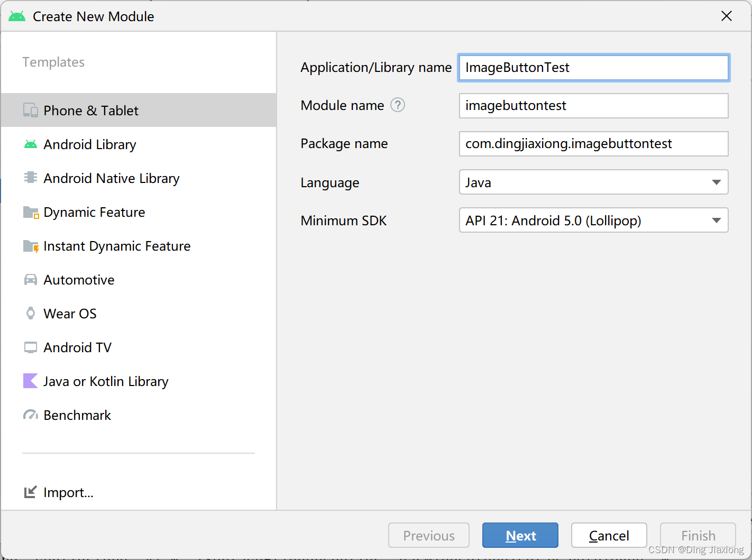Click the Android Studio logo in title bar
The height and width of the screenshot is (560, 752).
pyautogui.click(x=17, y=16)
